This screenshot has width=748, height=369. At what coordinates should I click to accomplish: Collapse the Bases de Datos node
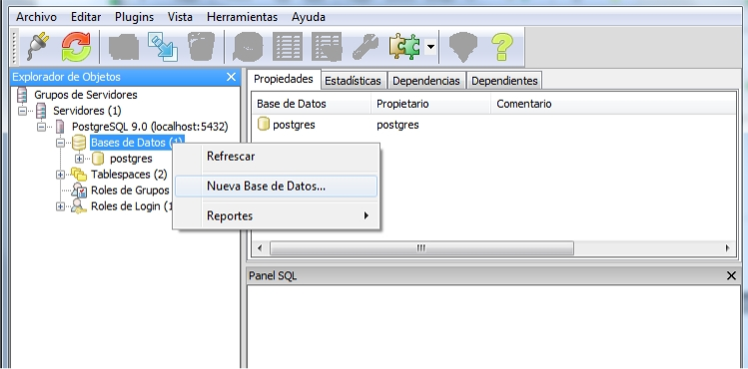[60, 143]
